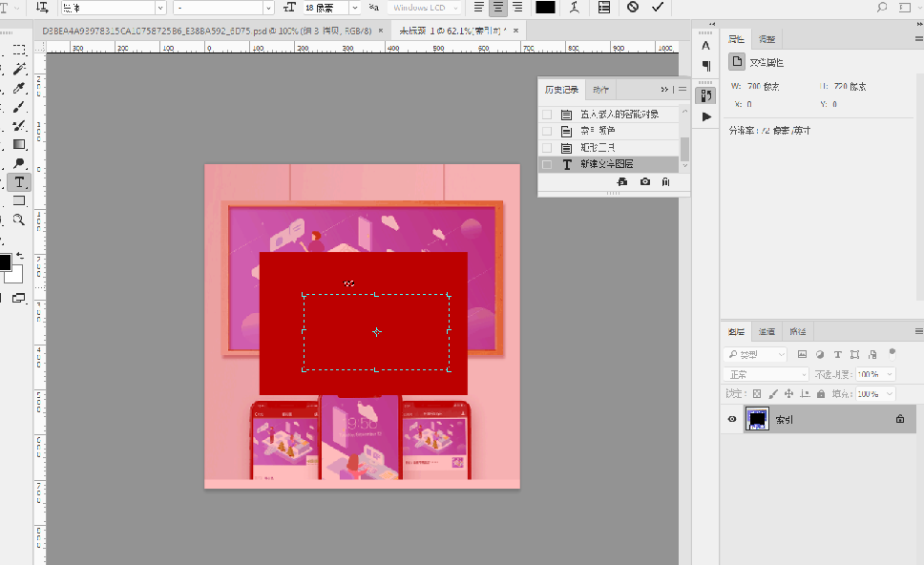Create new snapshot camera icon
Screen dimensions: 924x565
[x=644, y=181]
